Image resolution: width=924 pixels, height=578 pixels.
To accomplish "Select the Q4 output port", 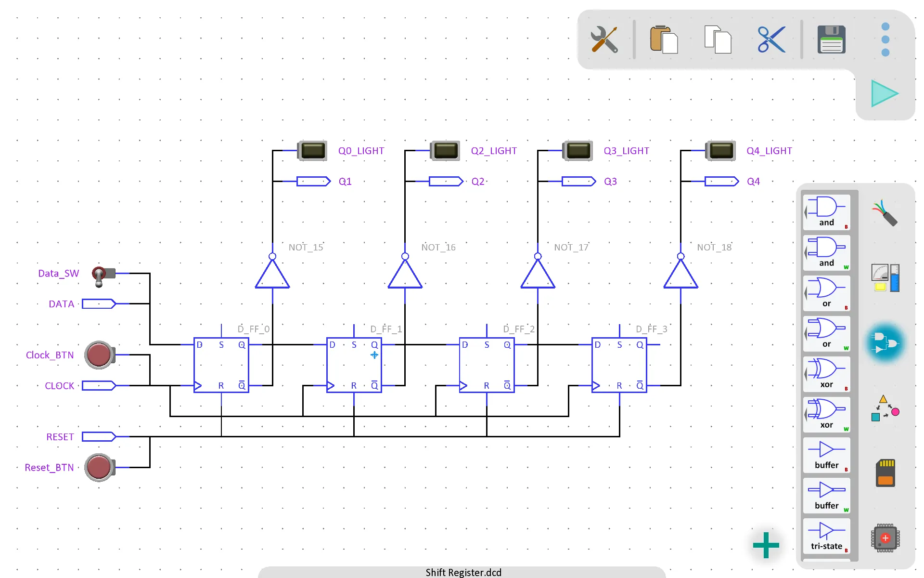I will [722, 182].
